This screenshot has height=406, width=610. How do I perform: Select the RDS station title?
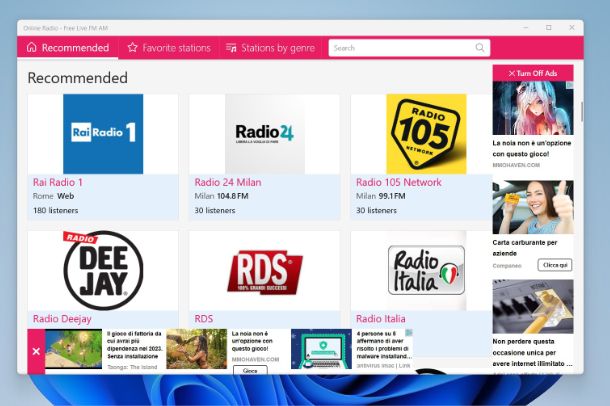[203, 319]
